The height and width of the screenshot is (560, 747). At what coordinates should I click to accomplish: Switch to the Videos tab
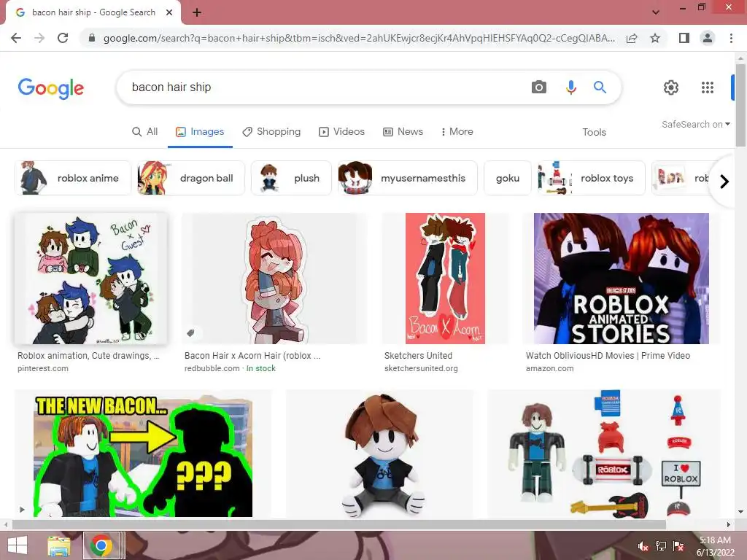(x=341, y=131)
